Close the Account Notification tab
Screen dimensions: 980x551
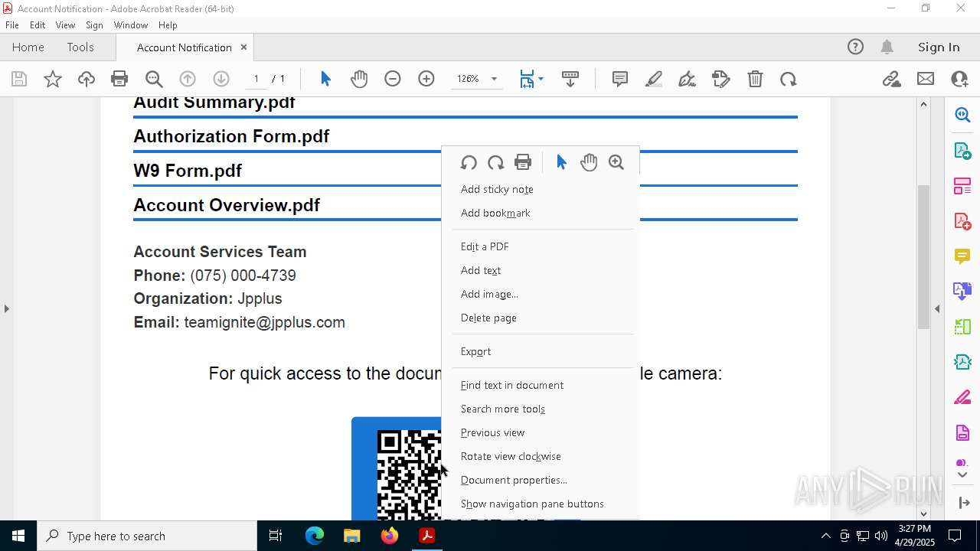click(243, 47)
